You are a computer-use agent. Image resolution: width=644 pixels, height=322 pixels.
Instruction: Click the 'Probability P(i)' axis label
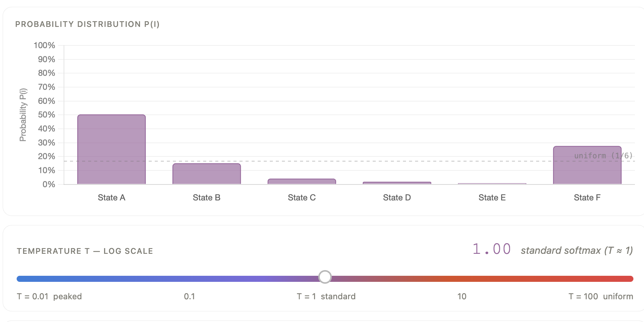tap(23, 114)
